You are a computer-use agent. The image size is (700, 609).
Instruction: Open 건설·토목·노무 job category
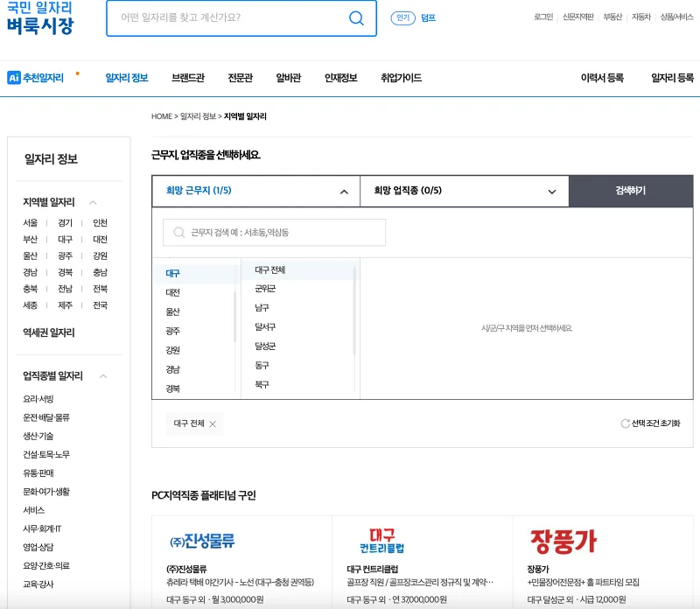point(46,454)
